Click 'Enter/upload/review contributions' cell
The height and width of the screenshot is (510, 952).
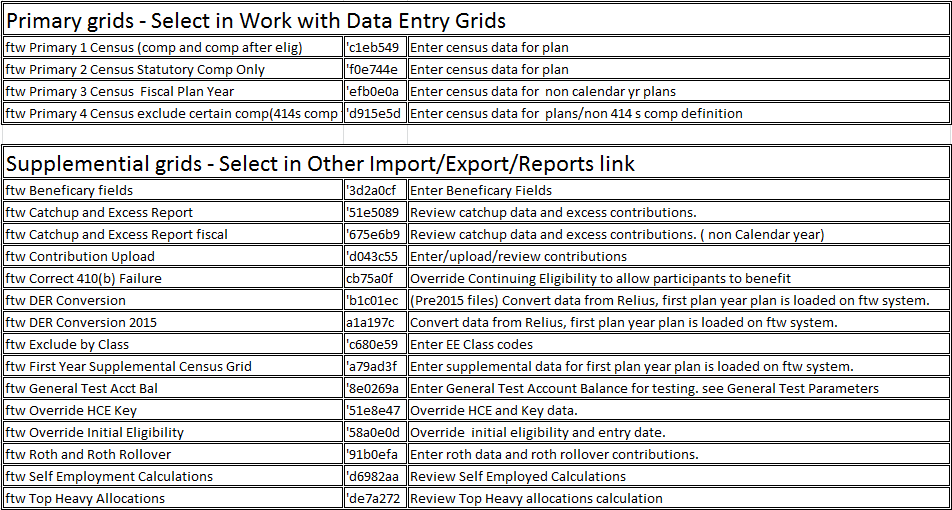click(678, 256)
